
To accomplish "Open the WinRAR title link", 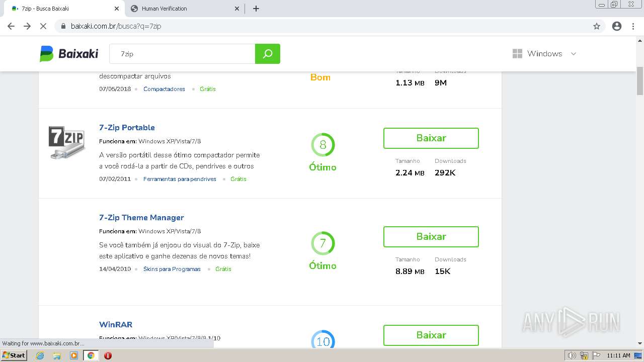I will [116, 325].
